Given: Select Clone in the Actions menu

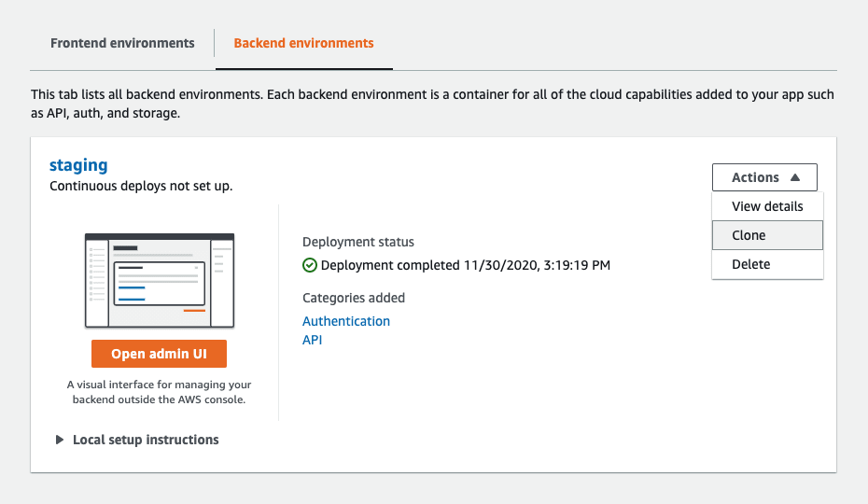Looking at the screenshot, I should coord(767,235).
